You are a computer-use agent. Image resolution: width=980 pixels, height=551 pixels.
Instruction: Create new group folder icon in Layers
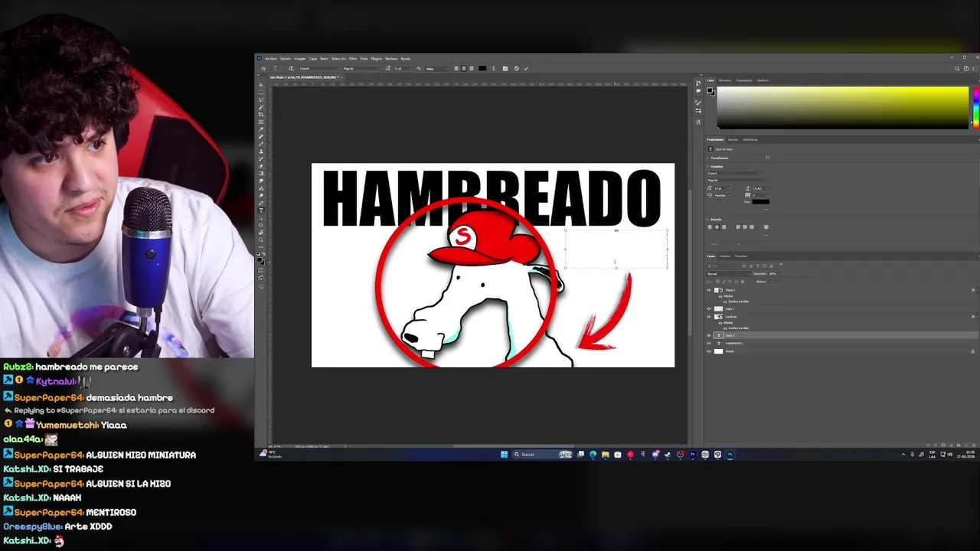959,445
